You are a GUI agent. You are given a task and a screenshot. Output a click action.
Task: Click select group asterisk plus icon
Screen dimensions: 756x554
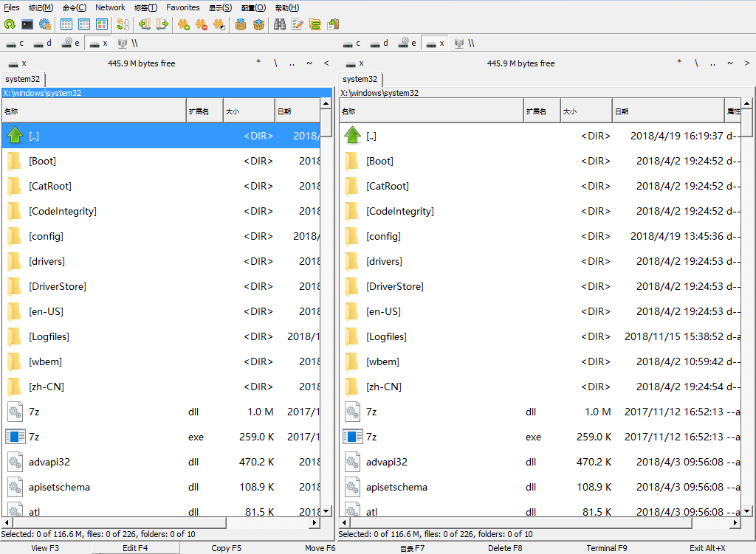tap(184, 24)
